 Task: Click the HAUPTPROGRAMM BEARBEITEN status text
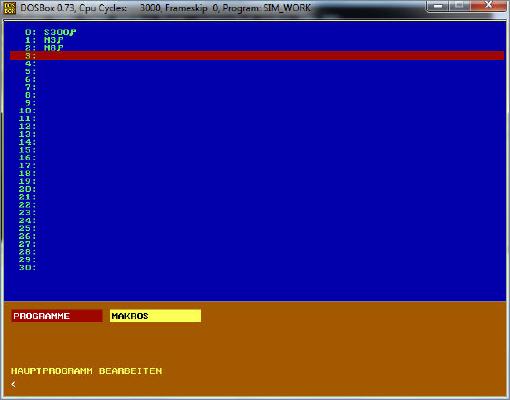click(x=87, y=371)
